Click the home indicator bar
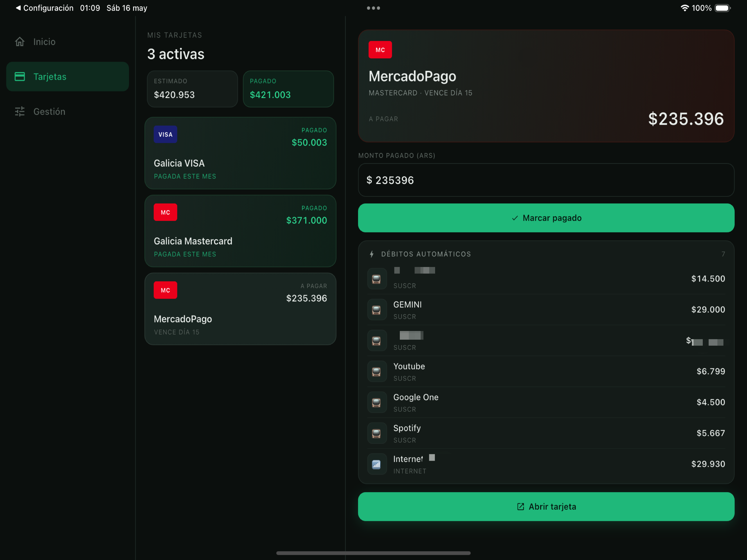The height and width of the screenshot is (560, 747). (373, 553)
